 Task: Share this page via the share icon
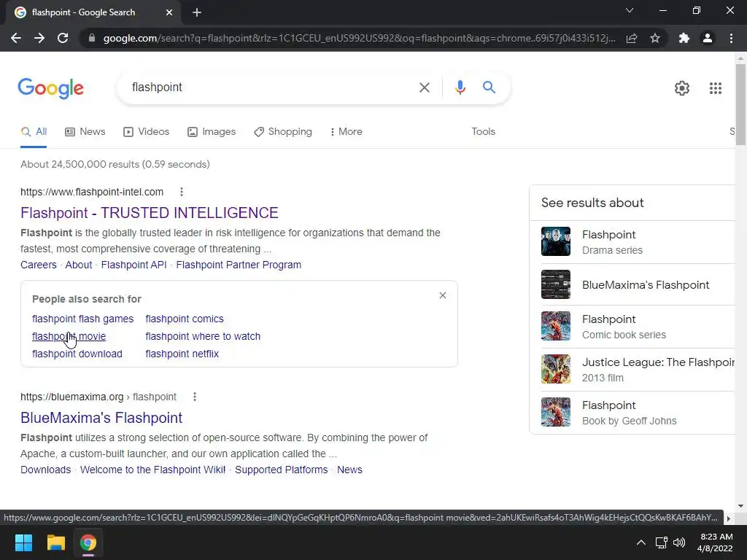[632, 38]
